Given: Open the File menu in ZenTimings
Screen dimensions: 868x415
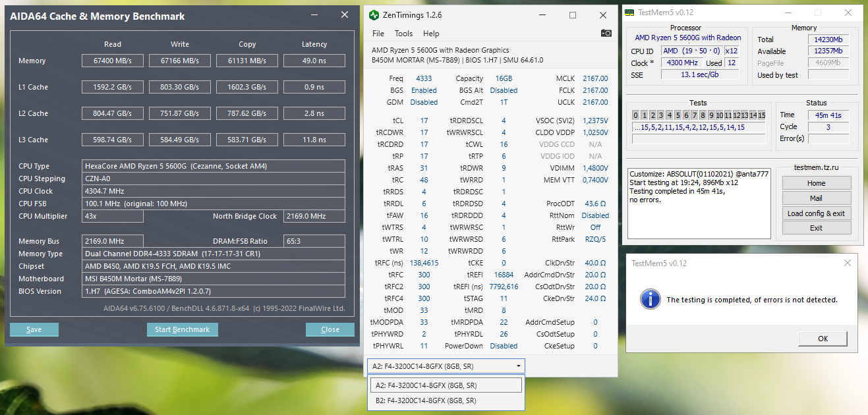Looking at the screenshot, I should tap(378, 34).
